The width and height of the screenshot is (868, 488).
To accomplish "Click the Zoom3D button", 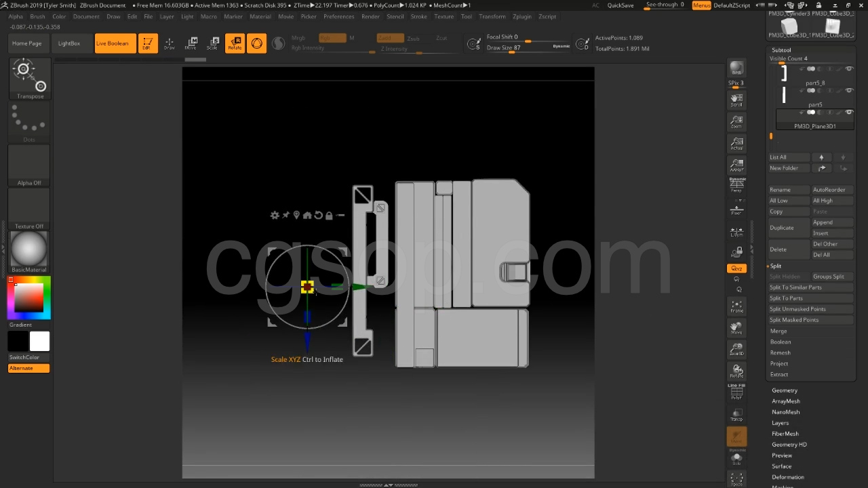I will click(736, 350).
